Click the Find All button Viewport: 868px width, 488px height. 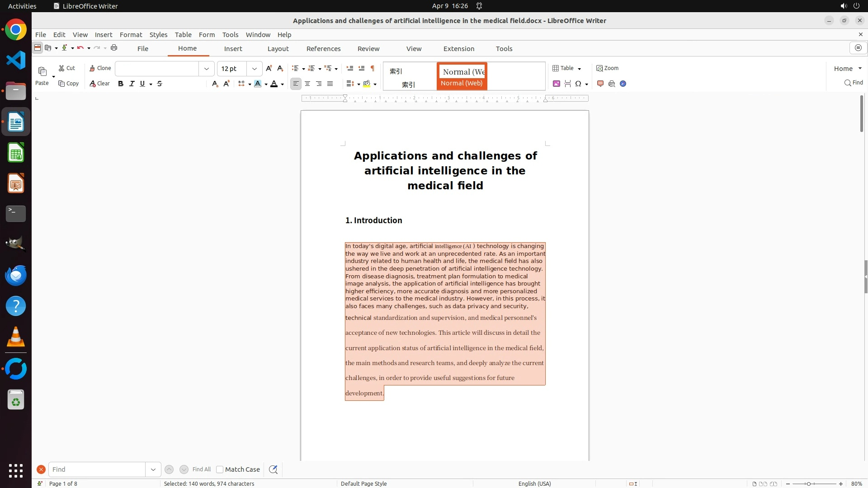coord(201,469)
